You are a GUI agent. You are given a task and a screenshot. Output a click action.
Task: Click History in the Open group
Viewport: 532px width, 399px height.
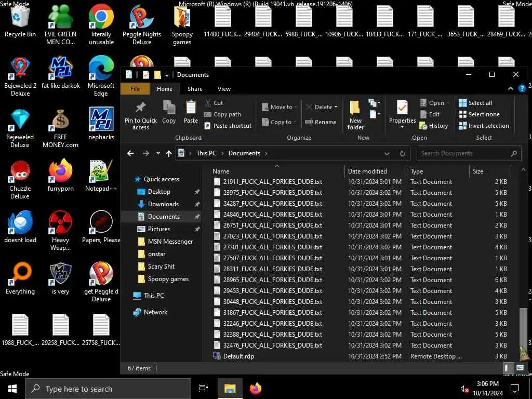click(x=434, y=126)
